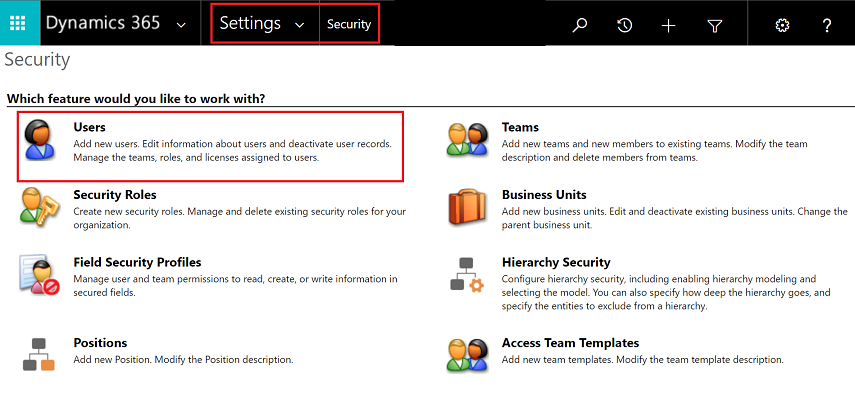Expand the Dynamics 365 dropdown chevron

tap(182, 25)
